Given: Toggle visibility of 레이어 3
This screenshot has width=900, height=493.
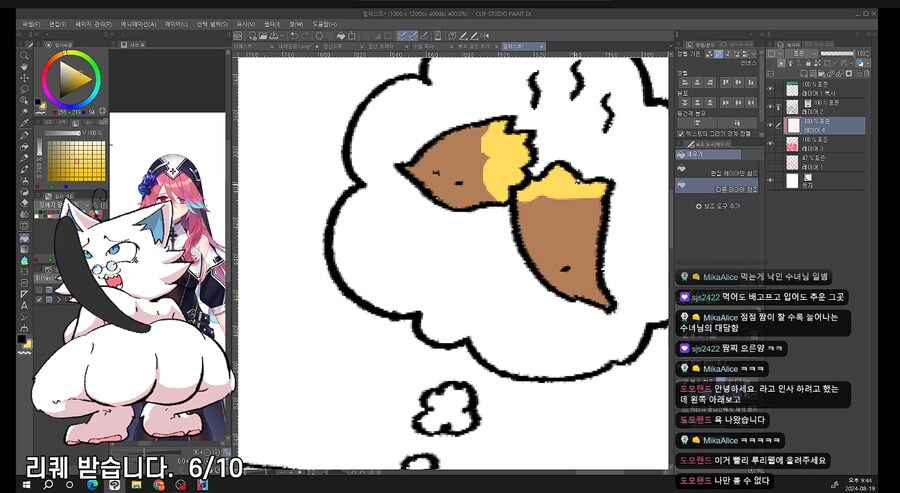Looking at the screenshot, I should pyautogui.click(x=770, y=145).
